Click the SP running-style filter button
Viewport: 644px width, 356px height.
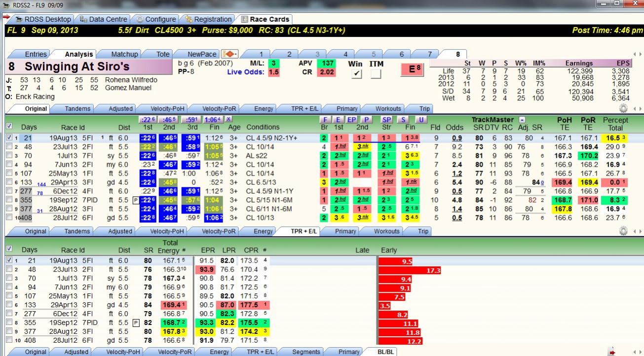click(386, 119)
